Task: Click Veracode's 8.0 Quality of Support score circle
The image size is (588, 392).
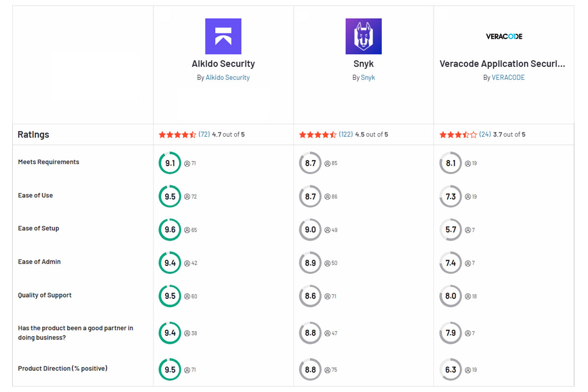Action: coord(451,296)
